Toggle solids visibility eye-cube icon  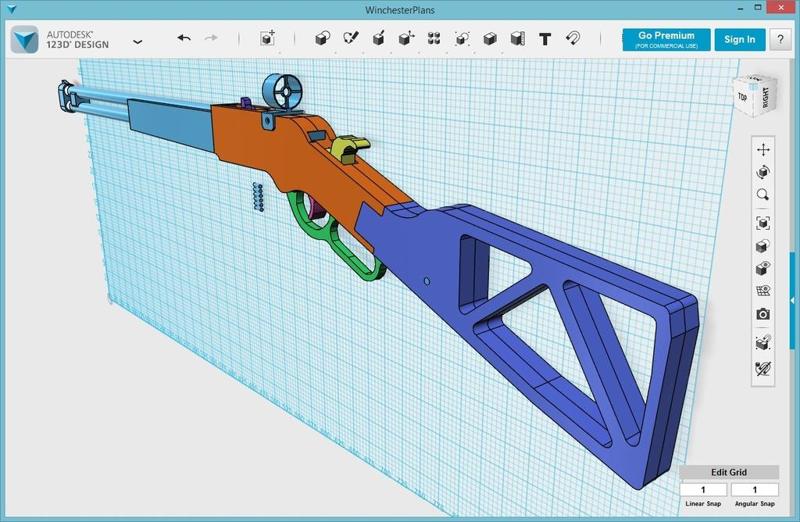763,268
